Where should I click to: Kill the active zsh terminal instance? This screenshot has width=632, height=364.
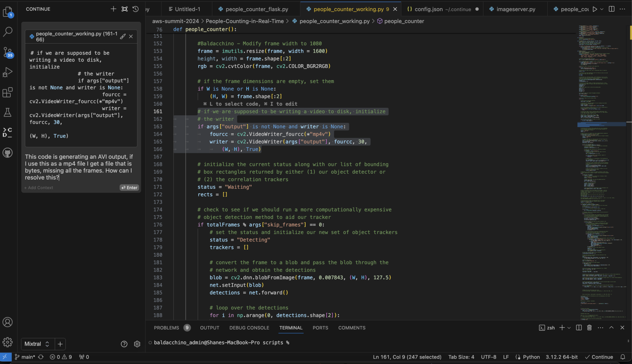590,327
